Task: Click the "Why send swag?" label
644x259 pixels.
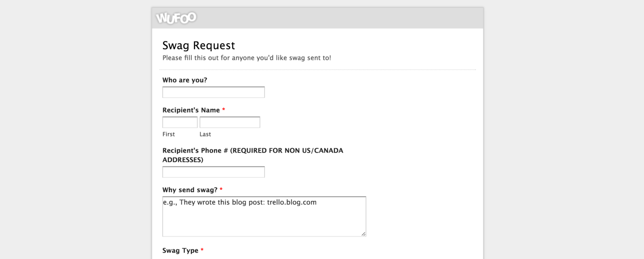Action: [x=190, y=190]
